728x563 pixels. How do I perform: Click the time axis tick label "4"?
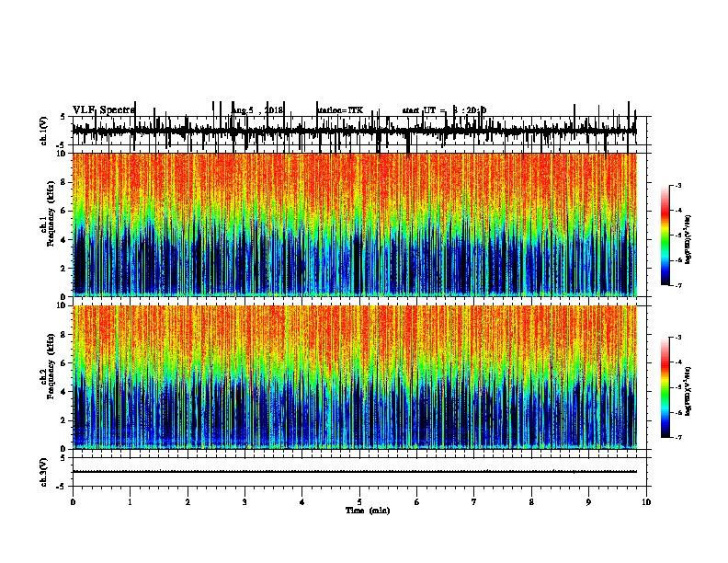(302, 502)
